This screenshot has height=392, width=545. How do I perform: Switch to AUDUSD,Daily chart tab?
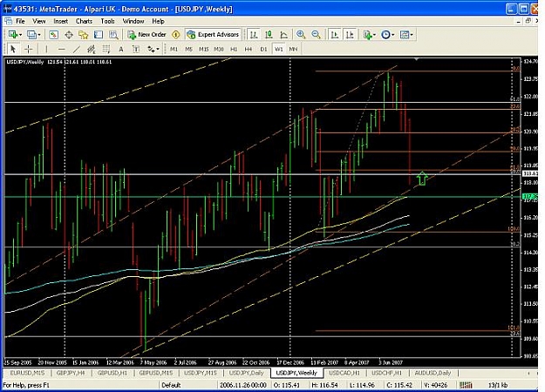point(433,373)
